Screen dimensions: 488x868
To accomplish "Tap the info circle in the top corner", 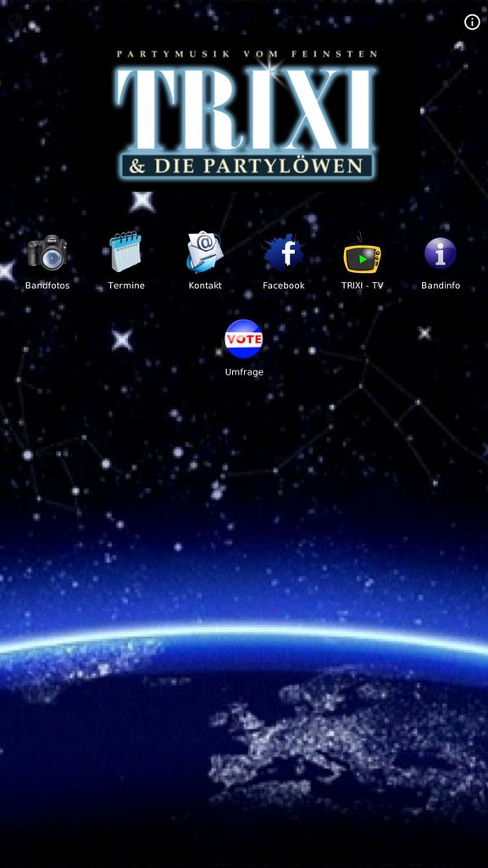I will pyautogui.click(x=472, y=22).
